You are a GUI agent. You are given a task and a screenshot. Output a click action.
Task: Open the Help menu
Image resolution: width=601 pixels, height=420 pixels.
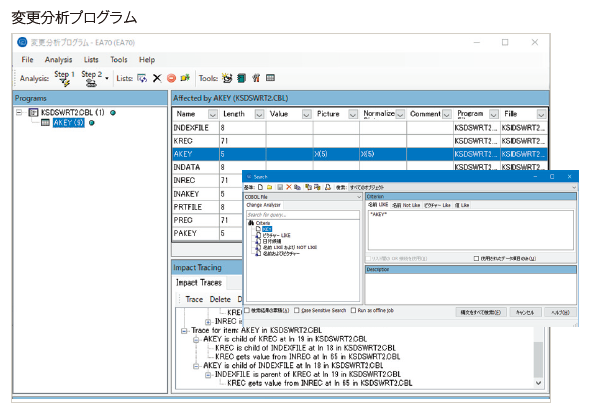tap(147, 59)
